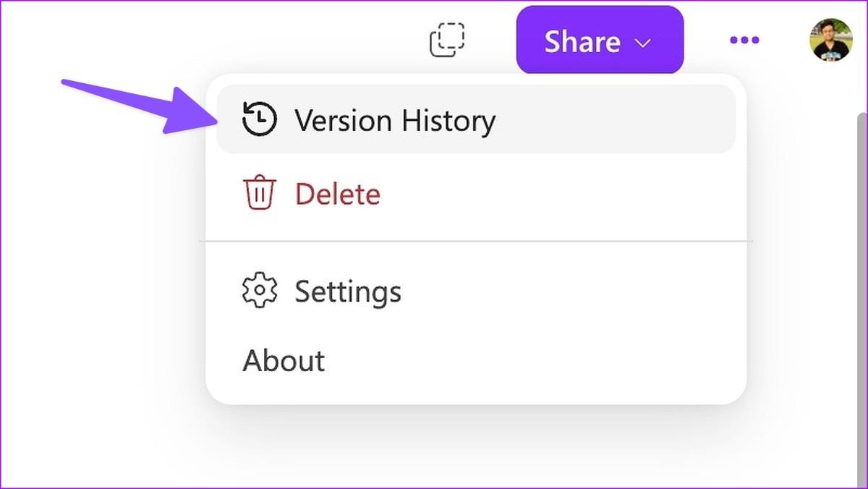Close the menu via the purple ellipsis
Screen dimensions: 868x489
click(744, 41)
